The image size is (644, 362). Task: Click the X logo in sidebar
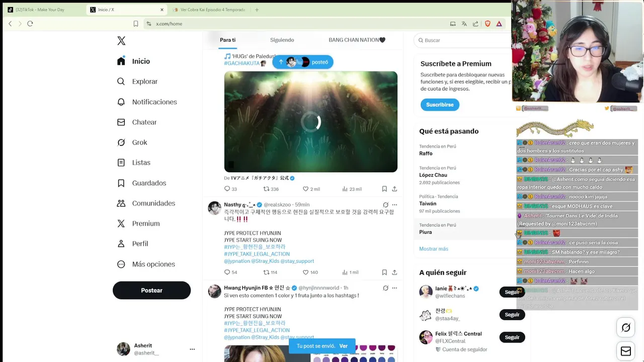[x=121, y=41]
